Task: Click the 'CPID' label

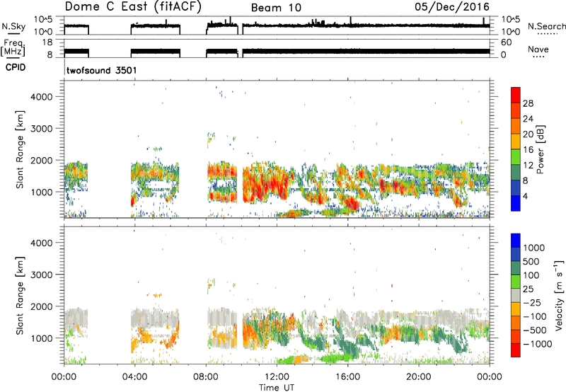Action: click(x=16, y=67)
